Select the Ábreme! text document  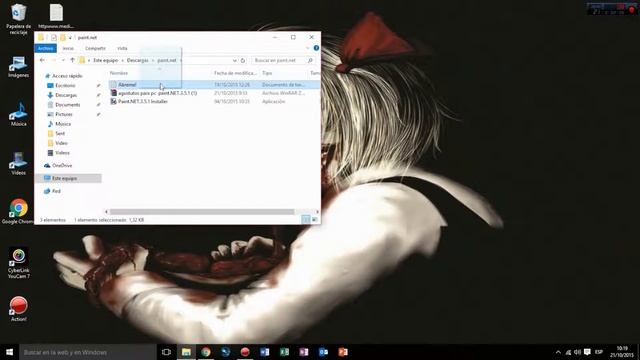214,84
